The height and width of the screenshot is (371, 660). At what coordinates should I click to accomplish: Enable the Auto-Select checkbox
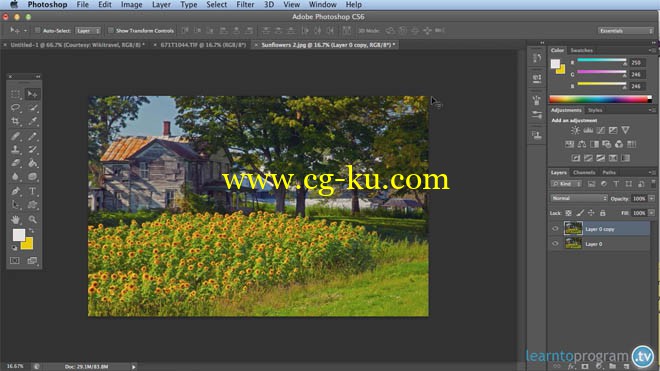click(37, 30)
